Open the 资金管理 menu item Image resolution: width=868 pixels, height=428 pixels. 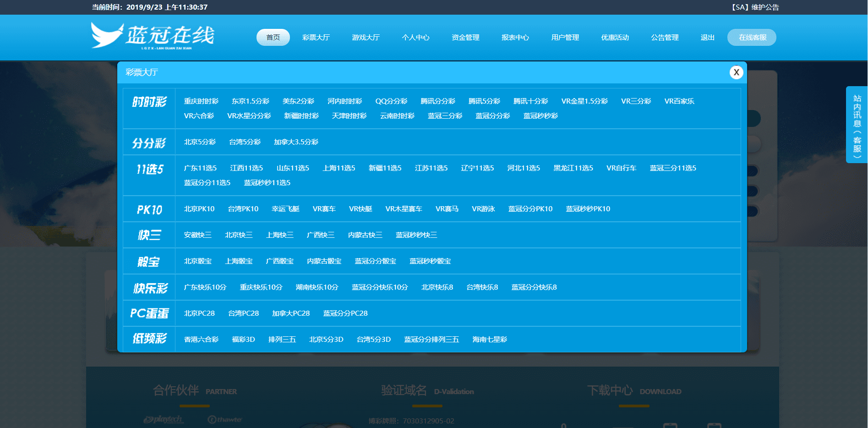point(465,38)
